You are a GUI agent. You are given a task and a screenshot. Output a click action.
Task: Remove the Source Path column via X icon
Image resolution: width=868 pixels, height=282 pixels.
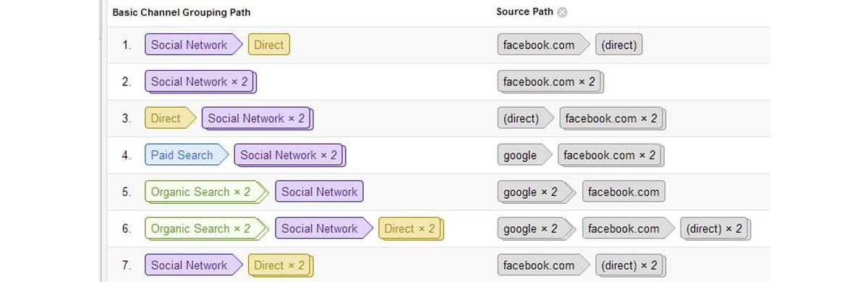[x=563, y=12]
